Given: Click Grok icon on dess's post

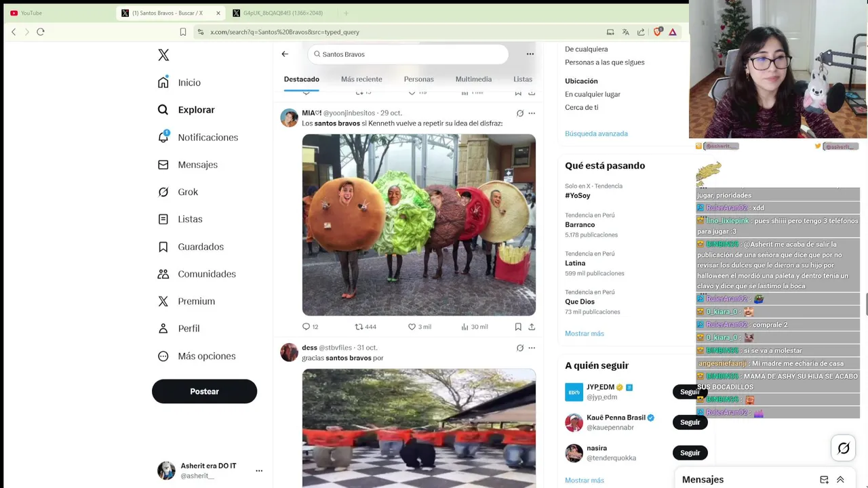Looking at the screenshot, I should (520, 348).
